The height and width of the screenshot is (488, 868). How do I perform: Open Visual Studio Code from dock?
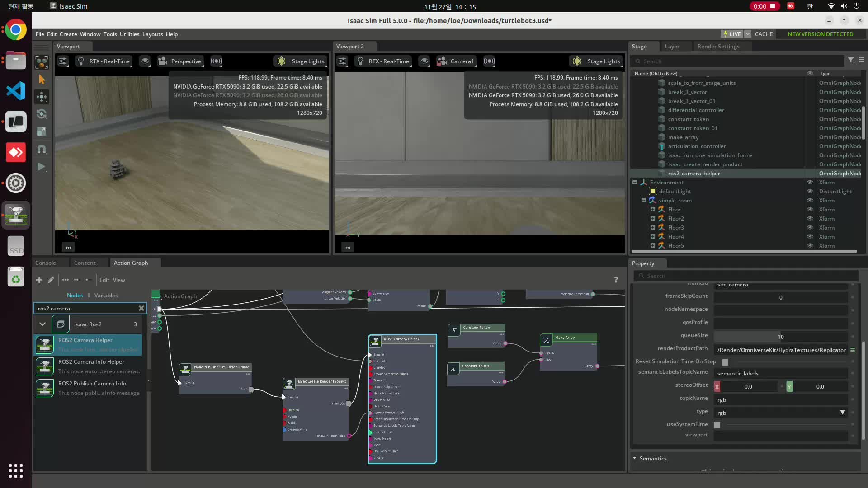tap(16, 91)
